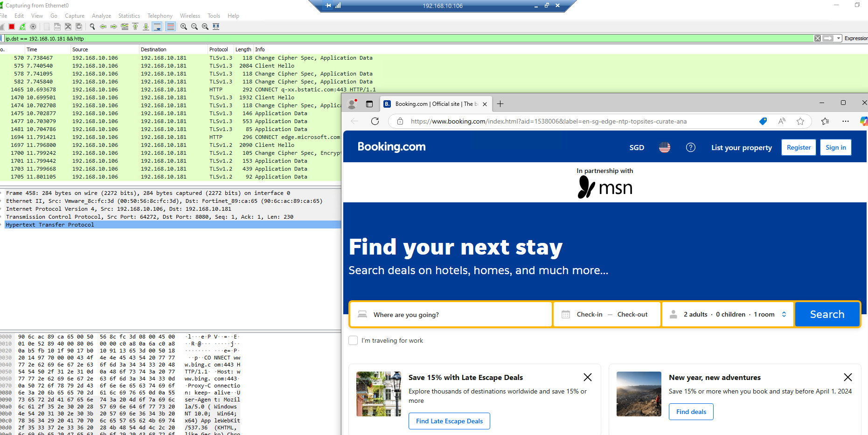Open display filter history dropdown

839,38
